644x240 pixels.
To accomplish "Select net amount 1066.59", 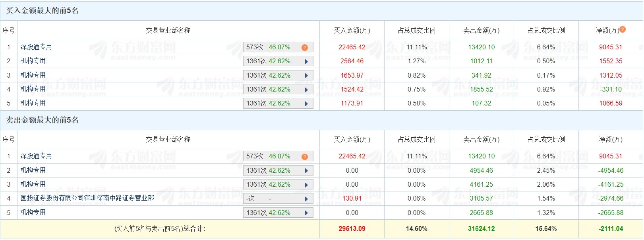I will 611,103.
